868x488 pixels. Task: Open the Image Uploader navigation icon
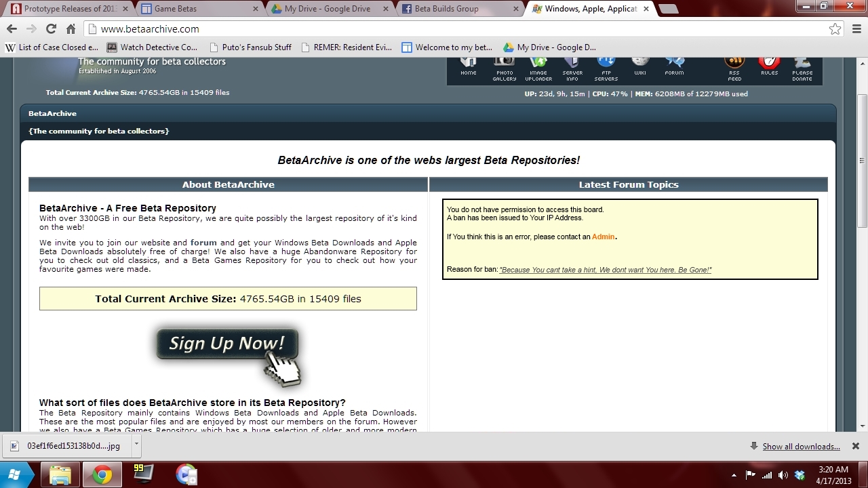[x=538, y=69]
